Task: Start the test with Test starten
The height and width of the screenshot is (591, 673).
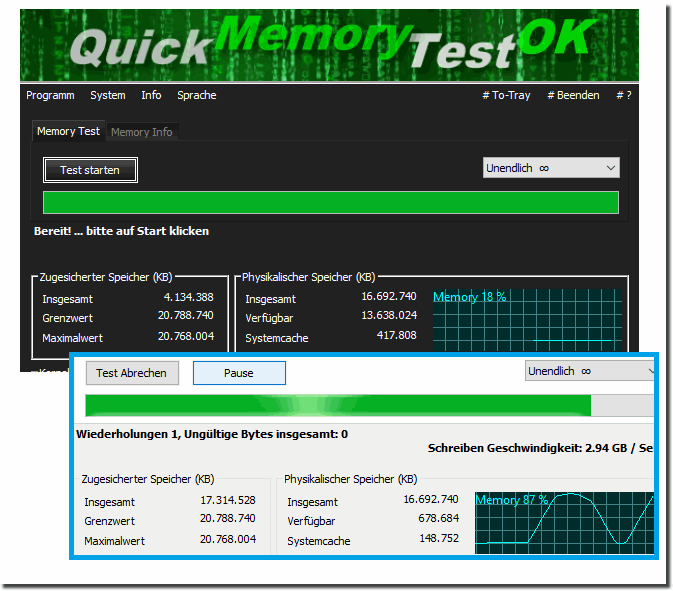Action: pyautogui.click(x=90, y=170)
